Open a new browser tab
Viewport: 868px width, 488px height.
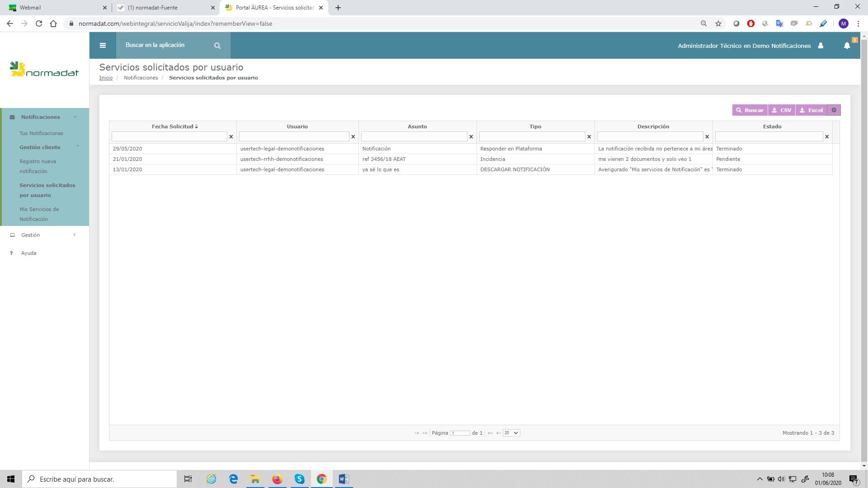[338, 8]
